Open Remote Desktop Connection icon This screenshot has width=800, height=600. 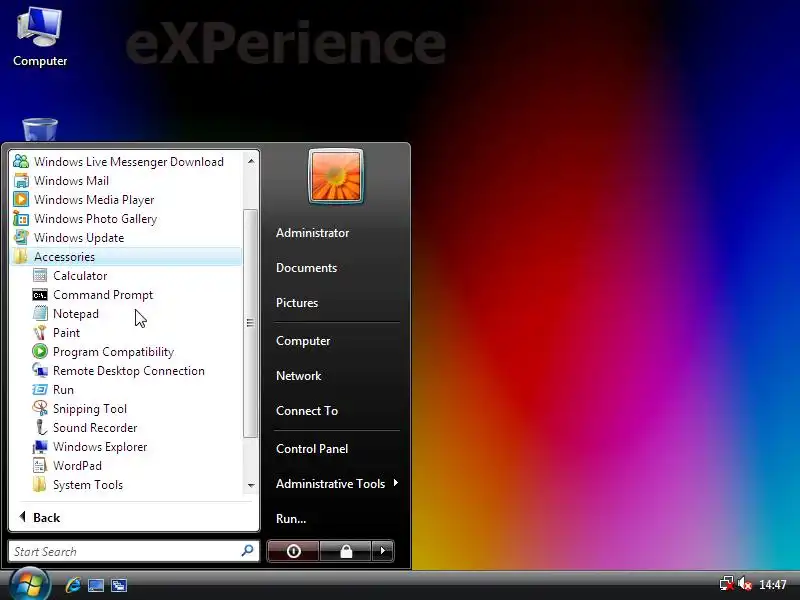40,370
